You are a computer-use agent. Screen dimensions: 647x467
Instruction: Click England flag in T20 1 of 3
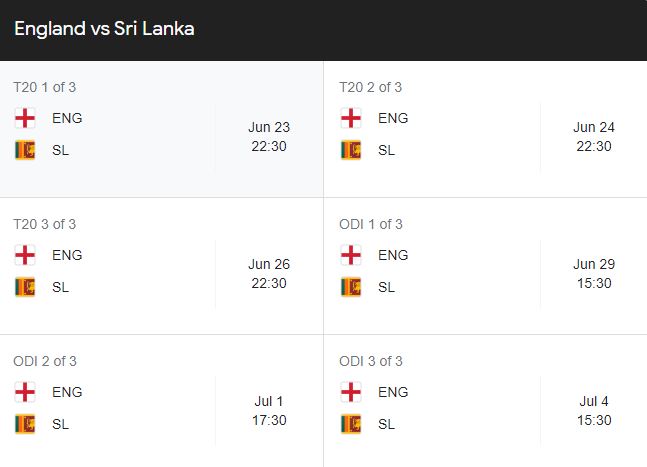tap(25, 118)
